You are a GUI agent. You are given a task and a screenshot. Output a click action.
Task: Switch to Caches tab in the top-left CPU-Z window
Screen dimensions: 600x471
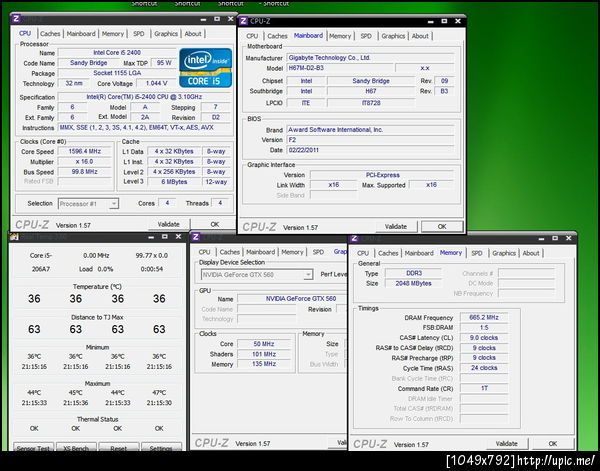click(50, 34)
